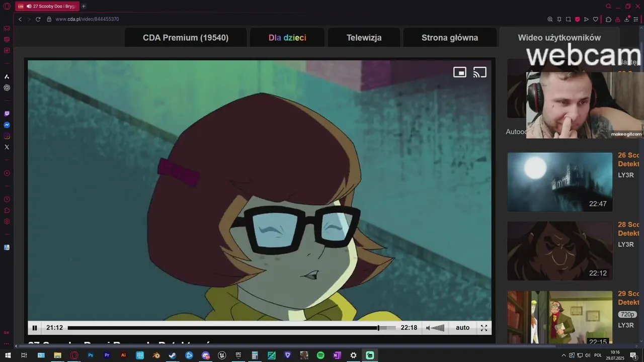Screen dimensions: 644x362
Task: Open the 22:12 video thumbnail for episode 28
Action: [x=560, y=251]
